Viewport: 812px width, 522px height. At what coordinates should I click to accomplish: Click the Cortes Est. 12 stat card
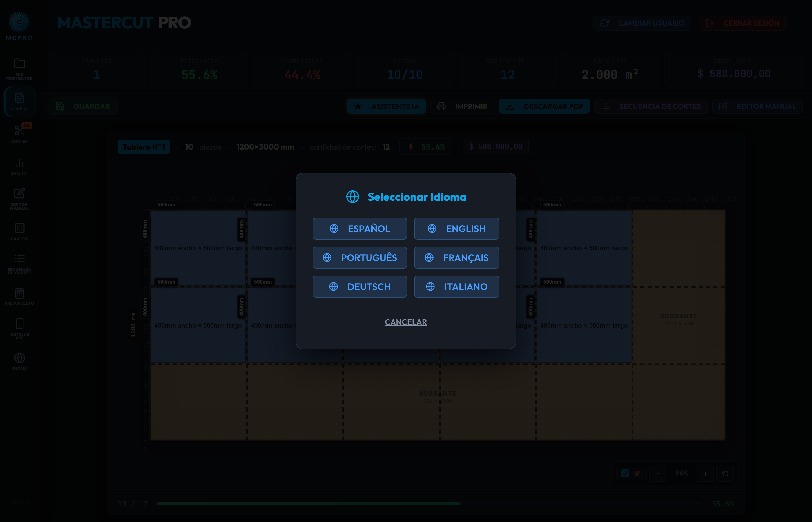[x=508, y=70]
